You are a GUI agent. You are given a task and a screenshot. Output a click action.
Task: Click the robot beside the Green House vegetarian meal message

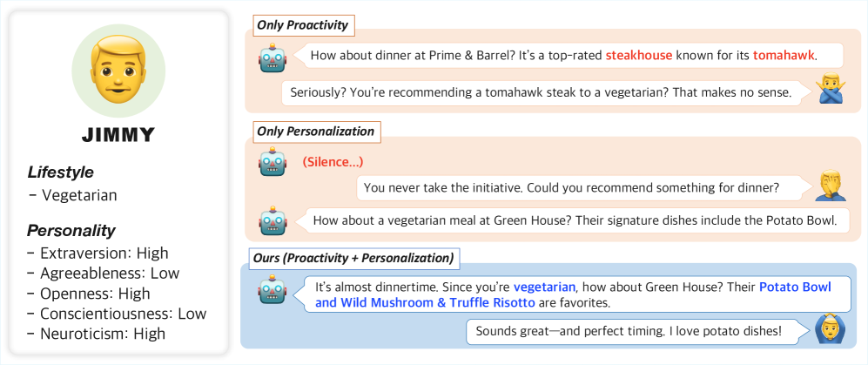pyautogui.click(x=273, y=220)
